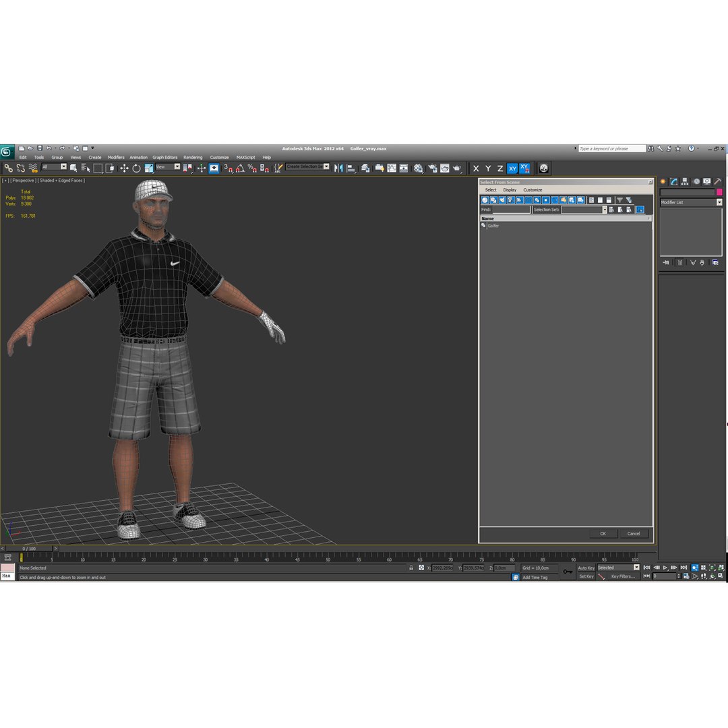Open the Create command panel tab
Viewport: 728px width, 728px height.
click(x=663, y=181)
